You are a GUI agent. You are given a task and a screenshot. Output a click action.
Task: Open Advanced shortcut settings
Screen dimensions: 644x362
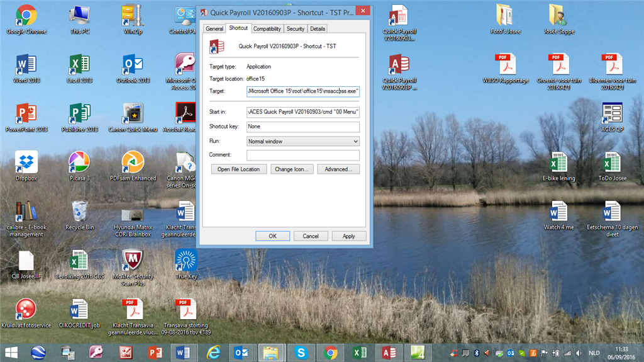click(338, 169)
